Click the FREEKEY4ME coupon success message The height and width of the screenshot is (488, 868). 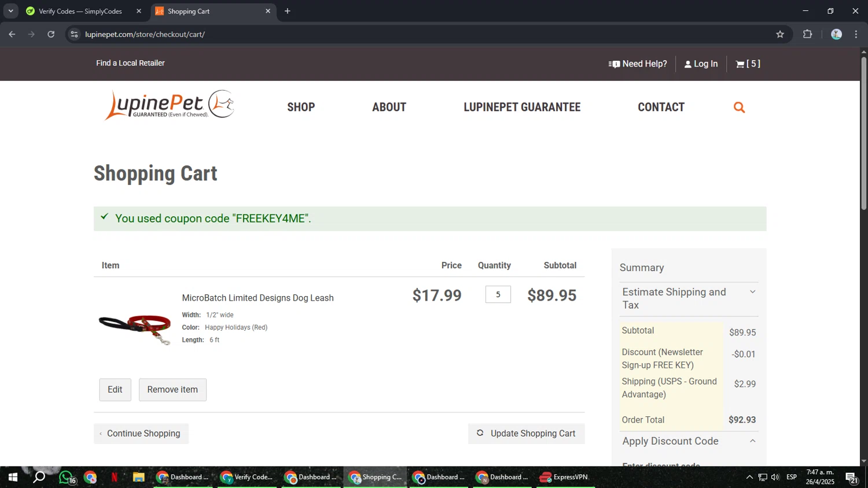[430, 219]
